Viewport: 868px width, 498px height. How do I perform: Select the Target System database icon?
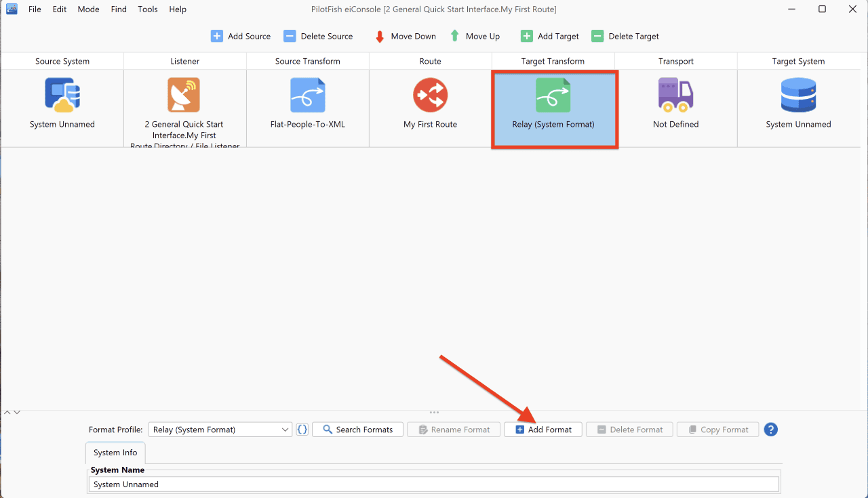pyautogui.click(x=798, y=95)
